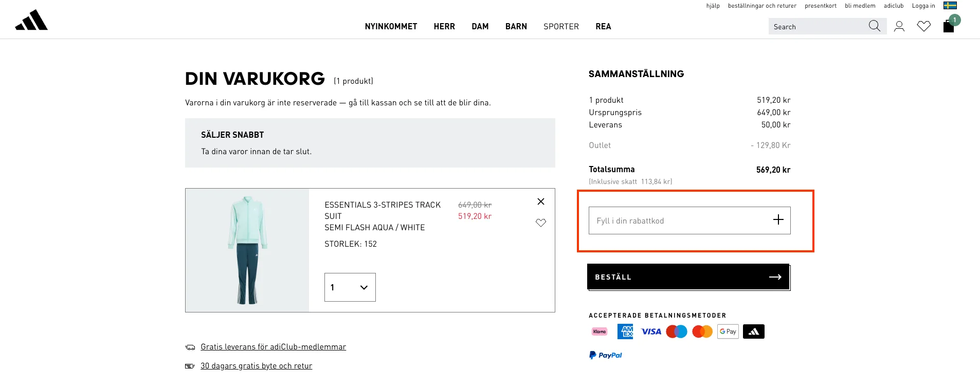Click the adidas logo
Viewport: 980px width, 387px height.
click(x=32, y=20)
